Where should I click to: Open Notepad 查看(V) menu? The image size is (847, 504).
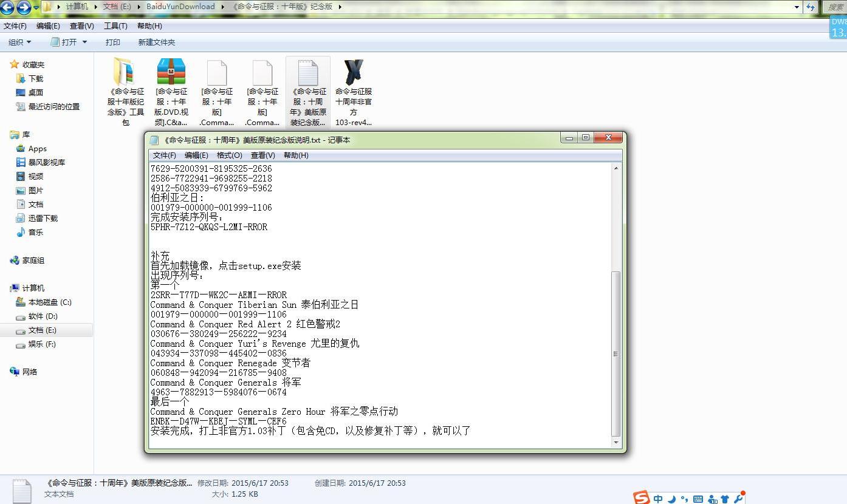tap(263, 155)
